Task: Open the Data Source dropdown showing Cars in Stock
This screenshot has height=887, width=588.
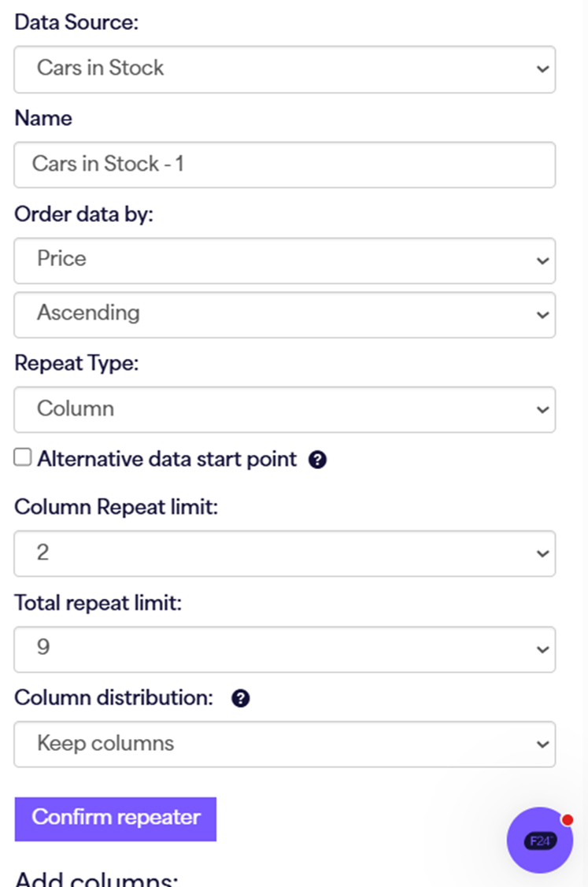Action: 284,68
